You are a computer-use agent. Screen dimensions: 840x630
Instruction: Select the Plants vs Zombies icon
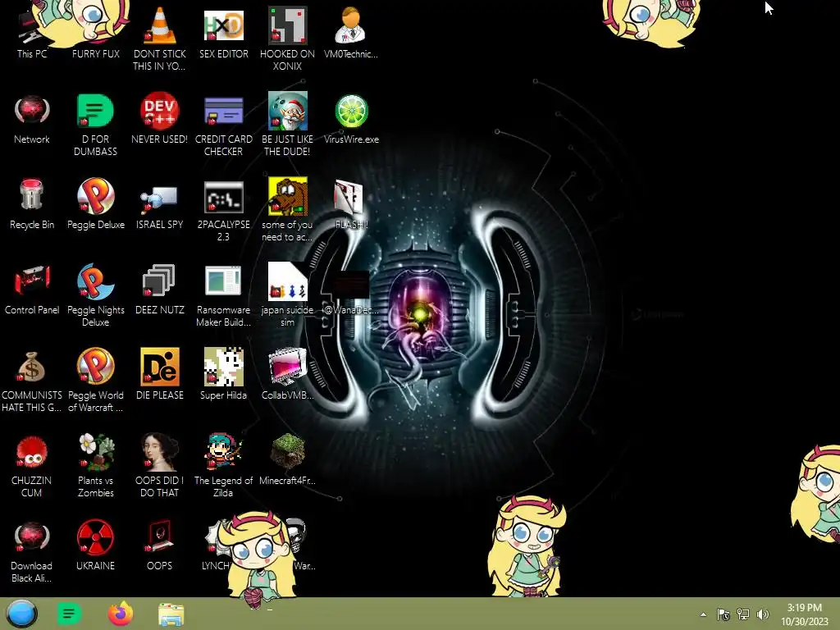tap(95, 465)
